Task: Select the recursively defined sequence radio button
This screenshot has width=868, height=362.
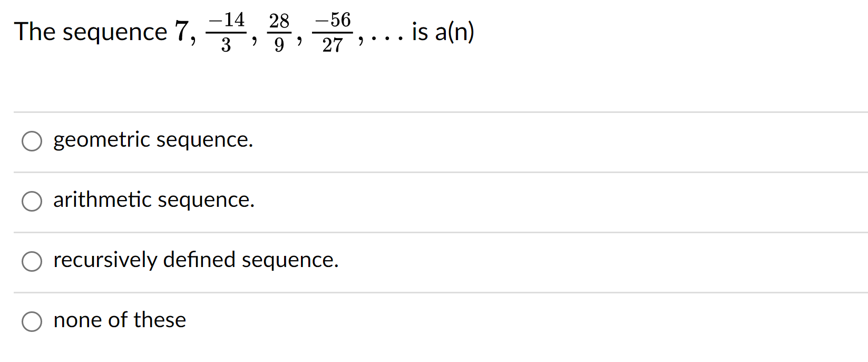Action: click(x=32, y=261)
